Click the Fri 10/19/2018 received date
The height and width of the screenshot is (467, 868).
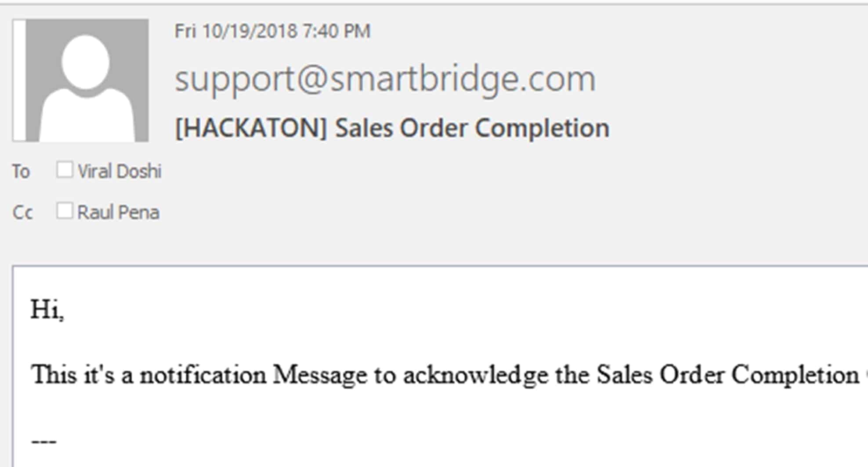click(x=236, y=31)
